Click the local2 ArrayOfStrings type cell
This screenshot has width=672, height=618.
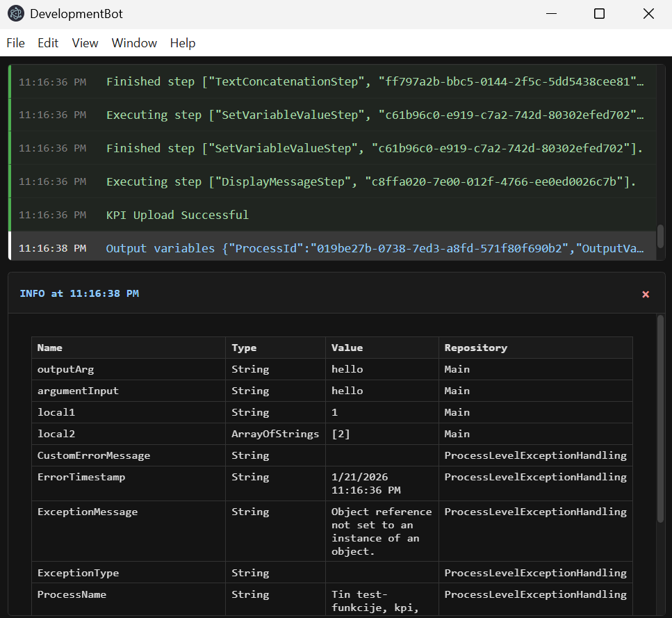(275, 434)
